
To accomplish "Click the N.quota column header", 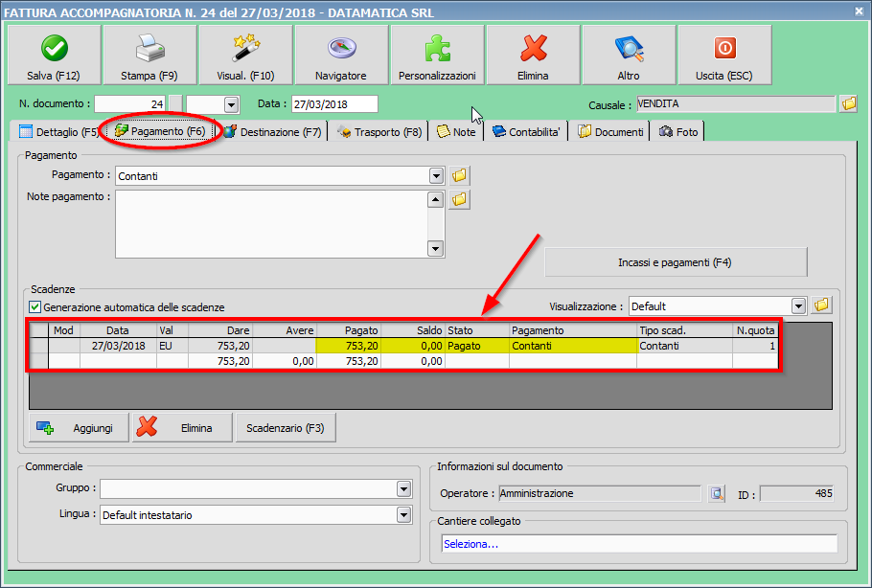I will click(x=755, y=330).
